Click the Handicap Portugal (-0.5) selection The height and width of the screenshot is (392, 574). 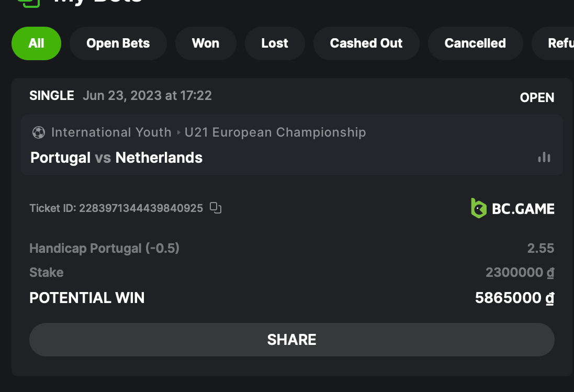tap(105, 248)
